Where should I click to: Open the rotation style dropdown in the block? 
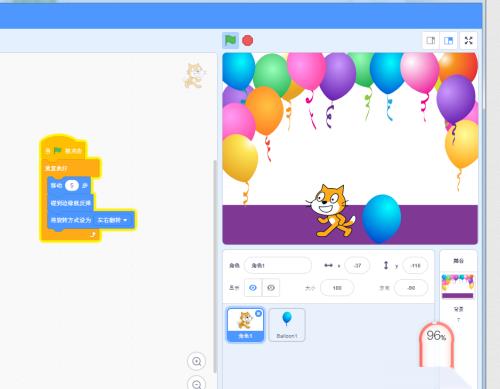pyautogui.click(x=112, y=220)
